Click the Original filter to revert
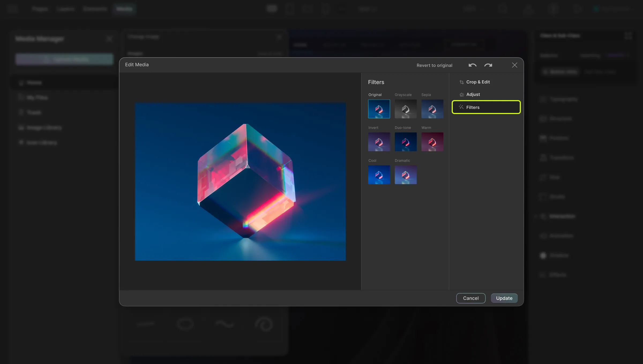Image resolution: width=643 pixels, height=364 pixels. coord(379,109)
